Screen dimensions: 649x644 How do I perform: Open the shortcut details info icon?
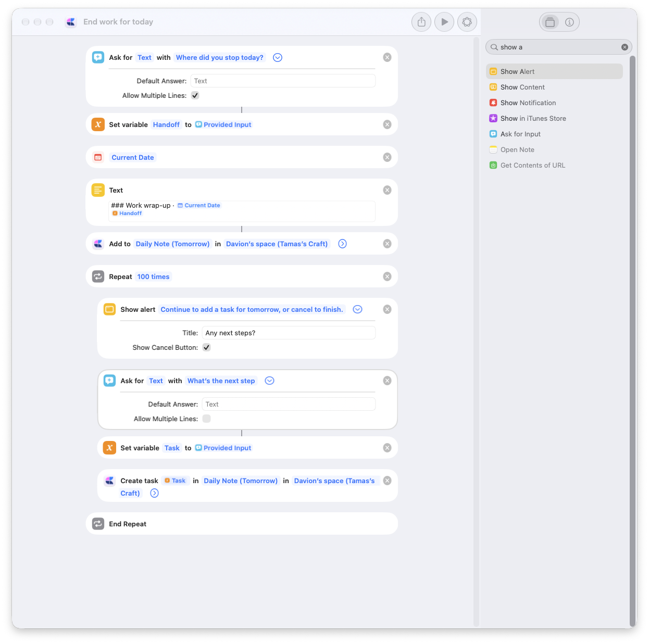point(569,22)
